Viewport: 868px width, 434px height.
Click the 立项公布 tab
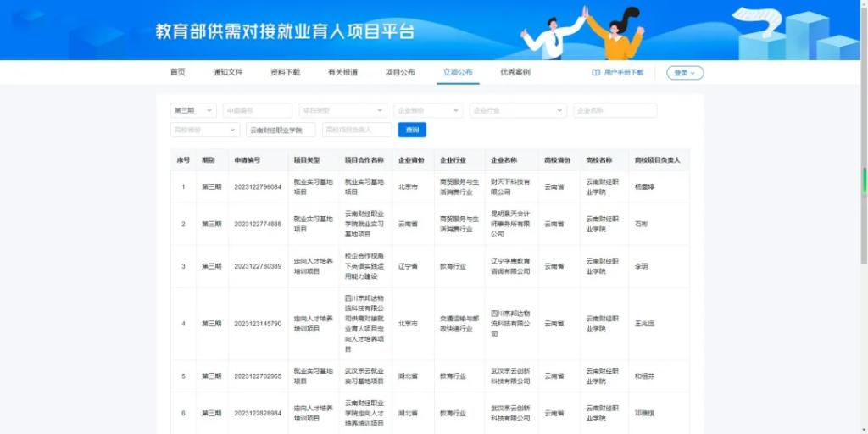pos(458,72)
